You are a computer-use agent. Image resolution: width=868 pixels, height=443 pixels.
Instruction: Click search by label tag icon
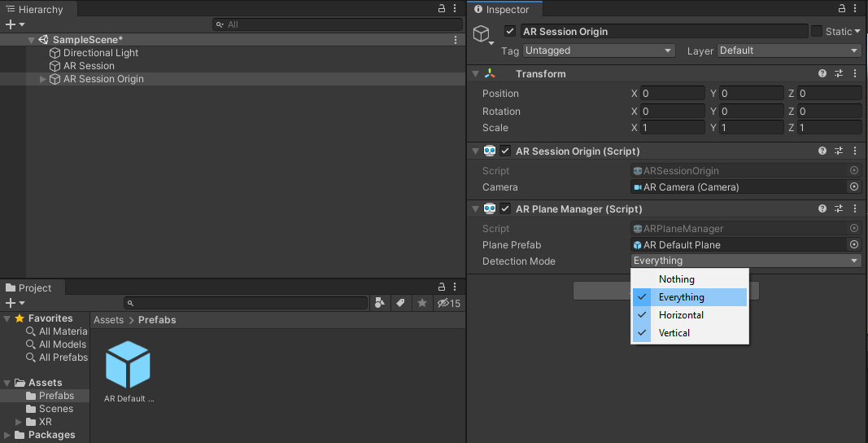tap(400, 303)
